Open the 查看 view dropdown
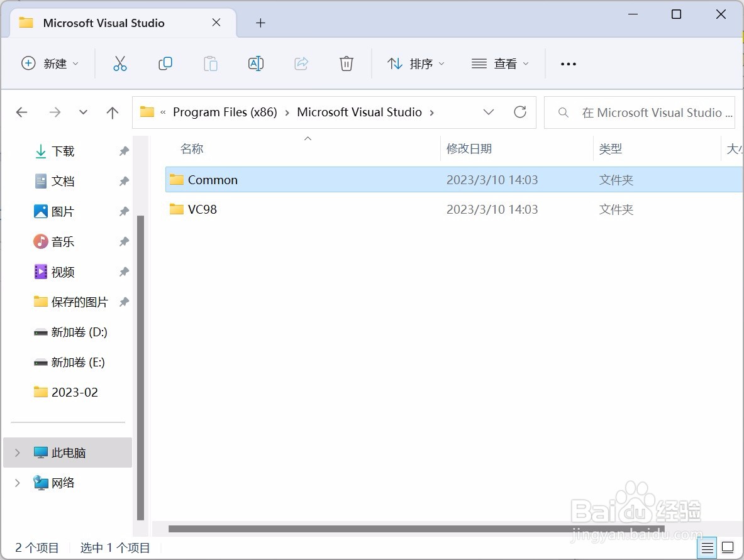Screen dimensions: 744x560 (x=499, y=63)
